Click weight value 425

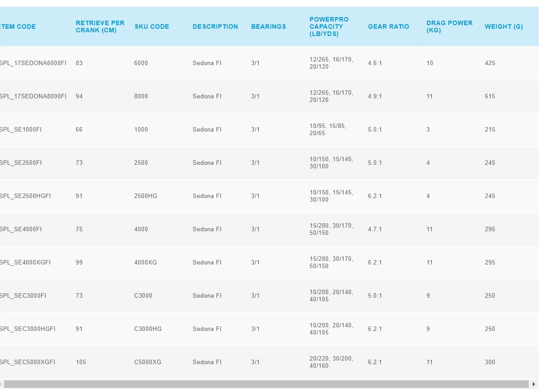(x=490, y=63)
